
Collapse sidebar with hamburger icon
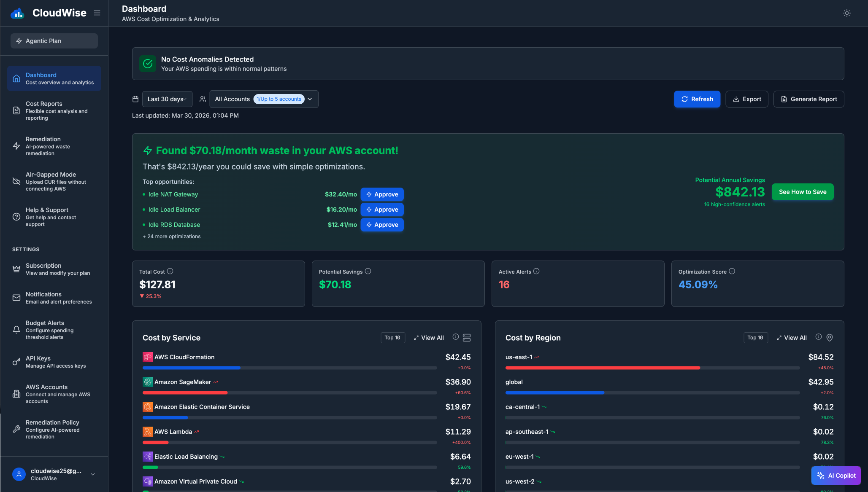point(97,13)
